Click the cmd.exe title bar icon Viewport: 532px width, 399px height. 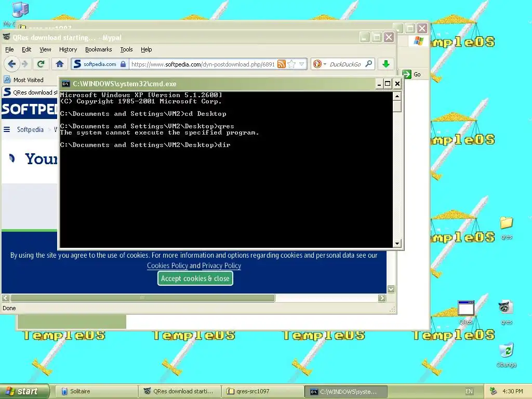(x=66, y=84)
